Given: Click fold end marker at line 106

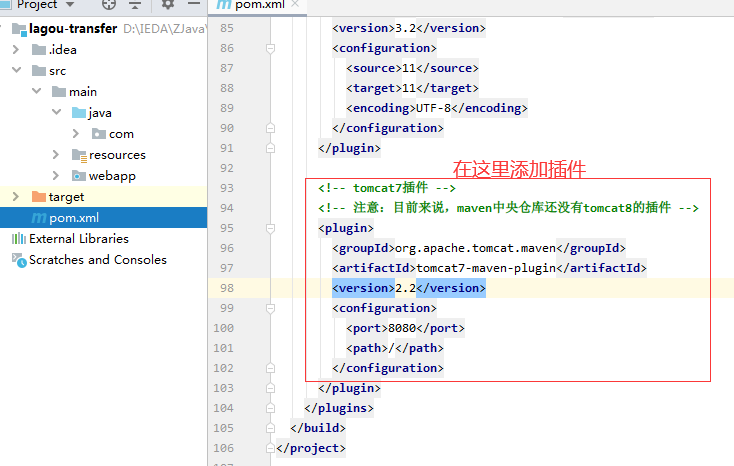Looking at the screenshot, I should tap(270, 448).
